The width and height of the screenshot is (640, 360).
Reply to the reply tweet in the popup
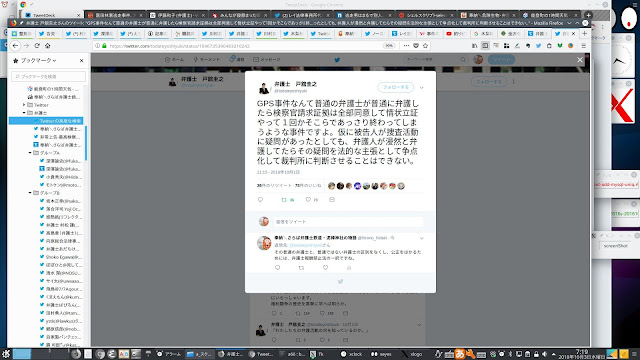tap(278, 268)
